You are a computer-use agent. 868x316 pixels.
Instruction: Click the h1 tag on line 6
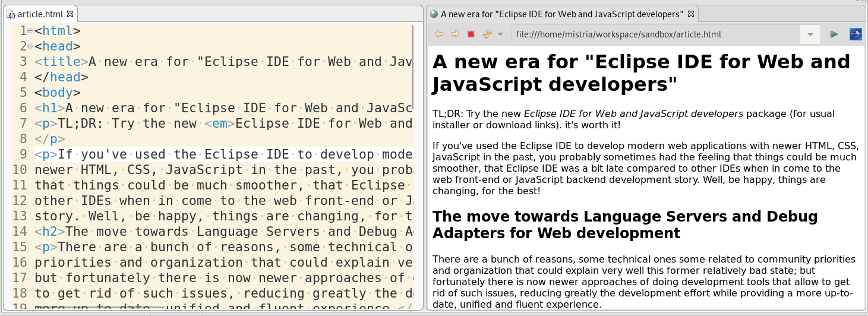pos(50,108)
